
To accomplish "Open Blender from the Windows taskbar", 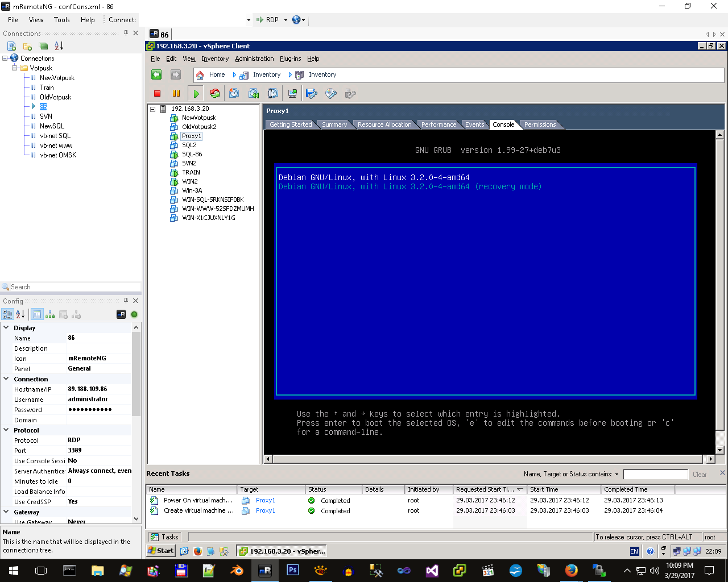I will point(237,569).
